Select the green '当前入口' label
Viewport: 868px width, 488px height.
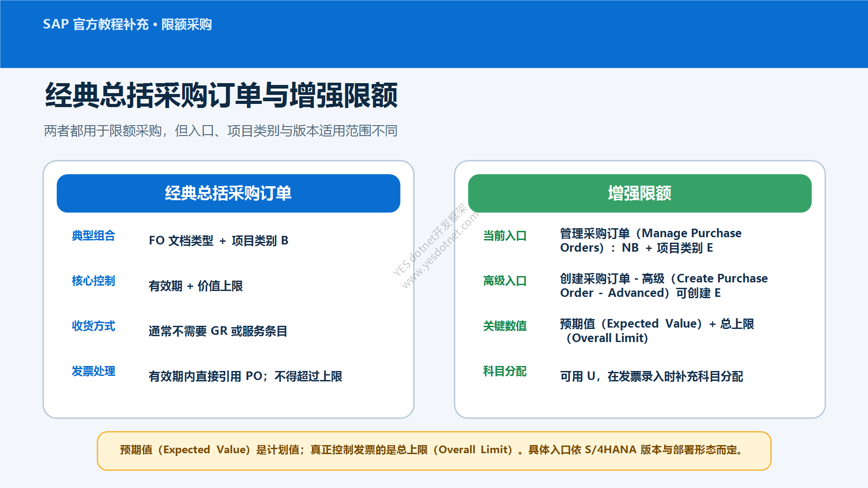(505, 236)
